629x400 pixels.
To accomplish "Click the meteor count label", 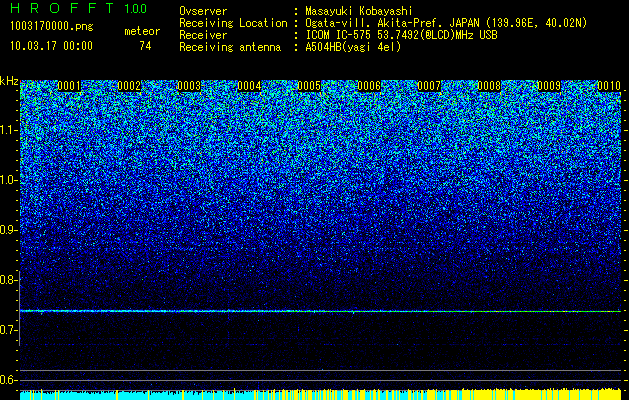I will [142, 31].
